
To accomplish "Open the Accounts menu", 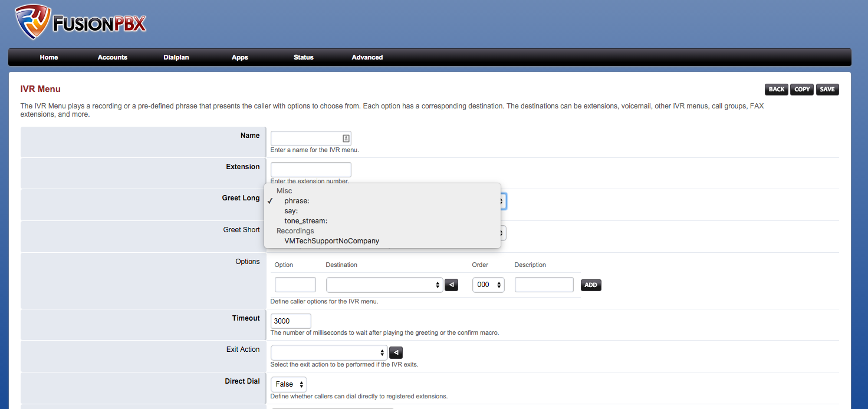I will coord(113,57).
